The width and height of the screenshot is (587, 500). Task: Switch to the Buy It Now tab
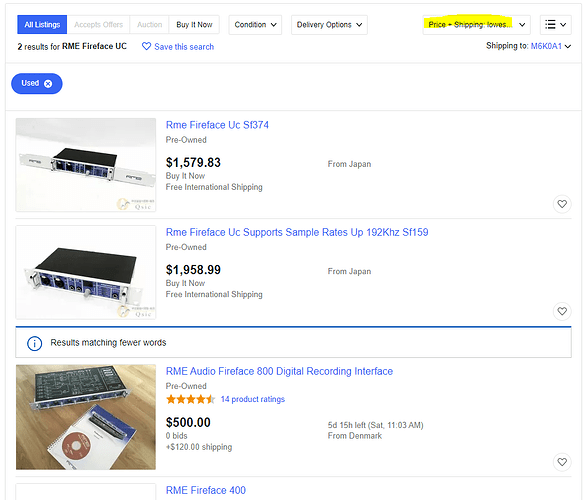coord(194,25)
